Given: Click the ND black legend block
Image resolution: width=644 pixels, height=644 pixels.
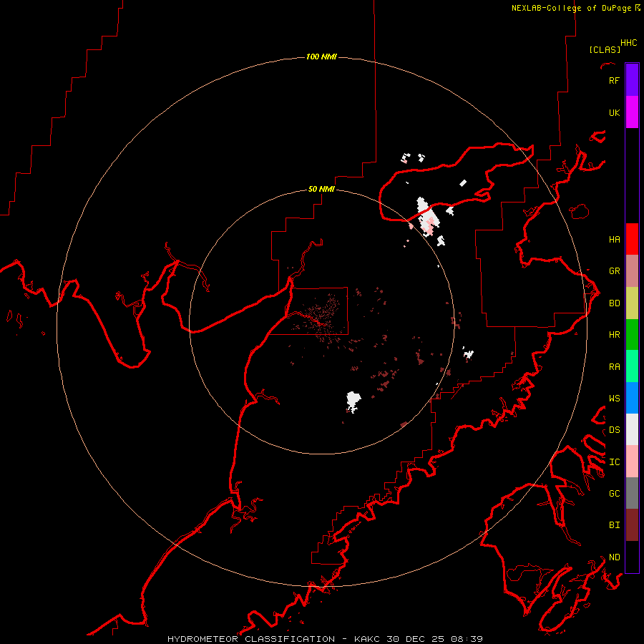Looking at the screenshot, I should coord(632,557).
